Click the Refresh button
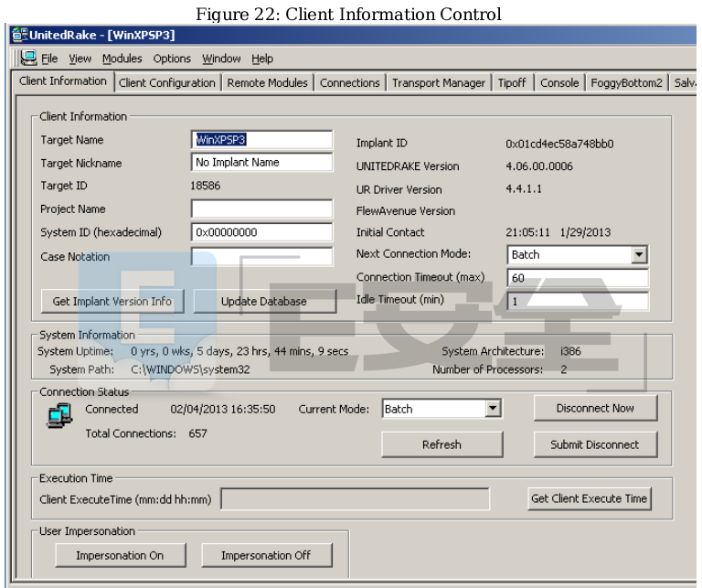Screen dimensions: 702x588 coord(441,444)
